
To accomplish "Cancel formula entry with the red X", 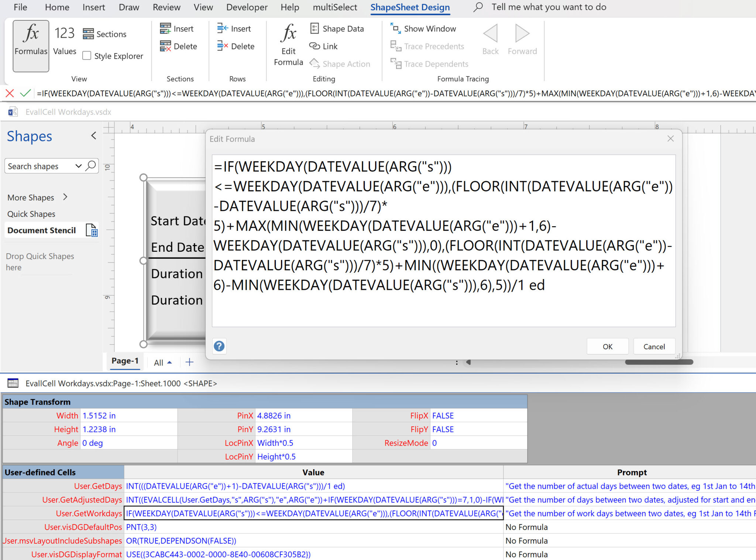I will point(9,93).
